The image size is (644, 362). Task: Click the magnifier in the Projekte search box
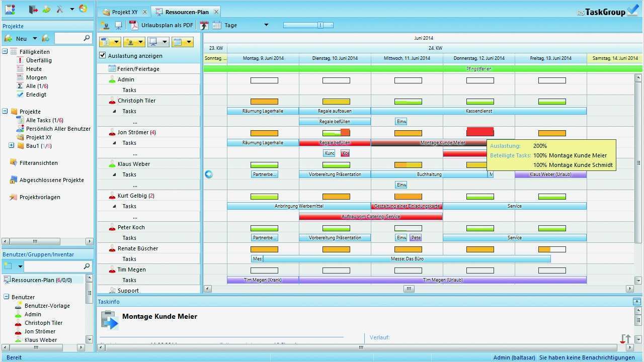click(87, 38)
